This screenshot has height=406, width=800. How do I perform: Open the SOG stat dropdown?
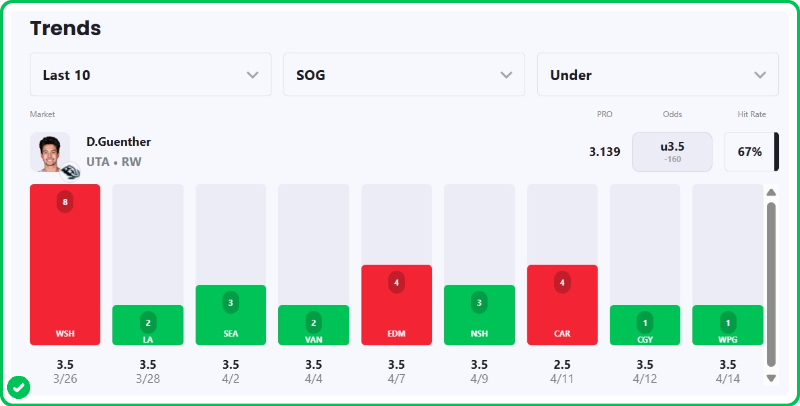click(404, 75)
